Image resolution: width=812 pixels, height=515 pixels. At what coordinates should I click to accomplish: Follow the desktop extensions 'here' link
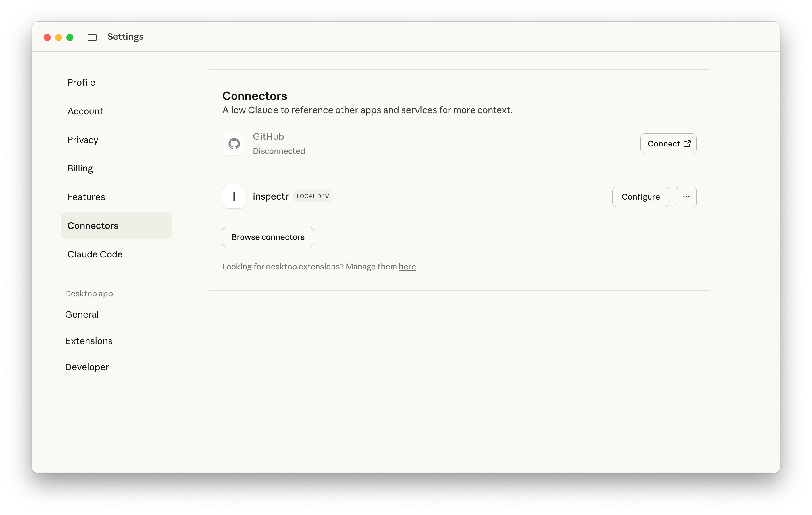[x=407, y=267]
